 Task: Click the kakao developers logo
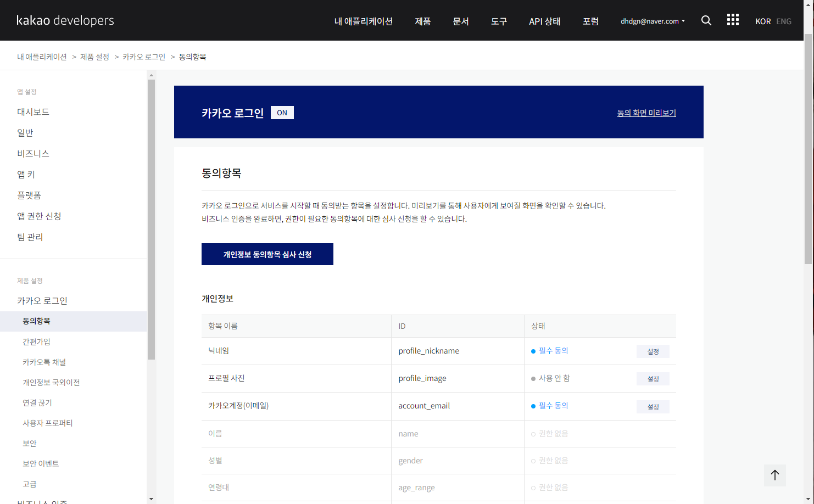(65, 20)
